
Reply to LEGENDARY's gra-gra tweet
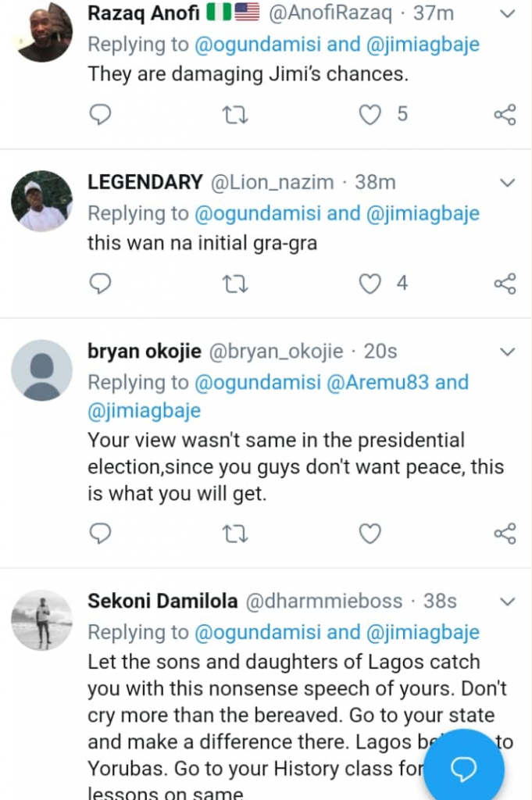[x=100, y=284]
